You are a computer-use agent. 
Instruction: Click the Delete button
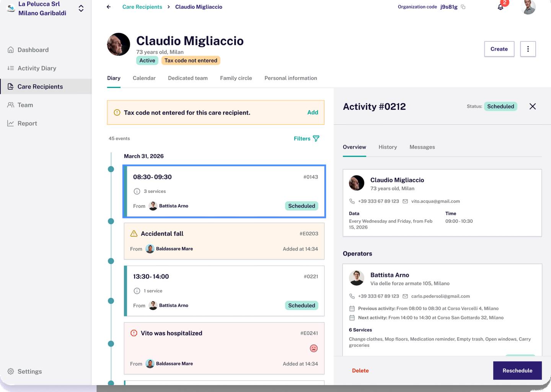click(360, 371)
